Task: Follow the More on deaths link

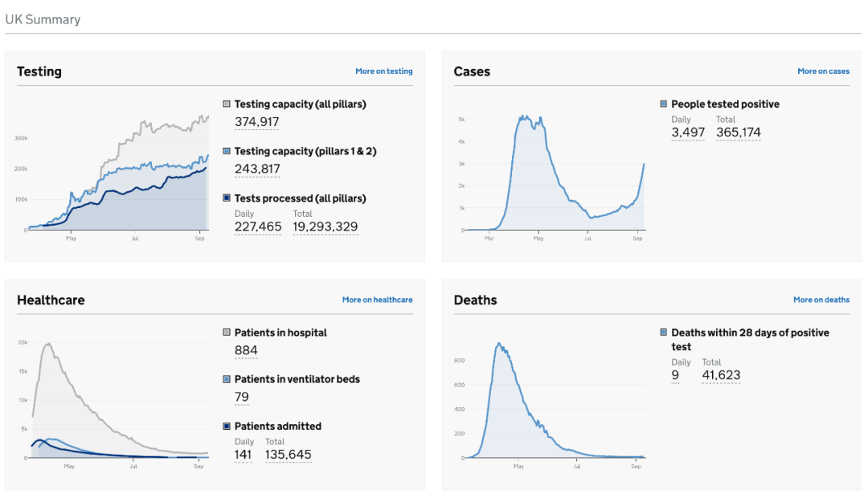Action: [821, 300]
